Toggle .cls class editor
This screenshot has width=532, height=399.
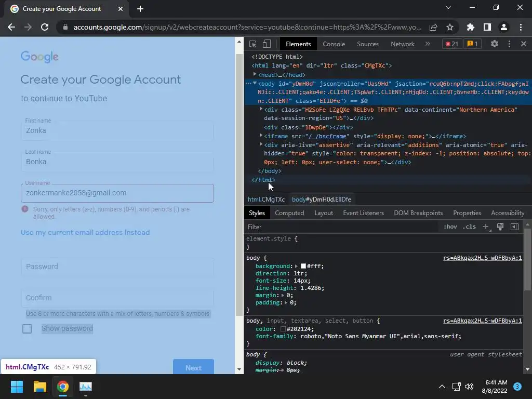click(469, 227)
